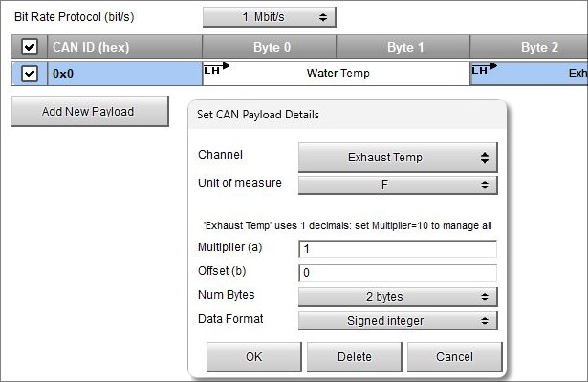
Task: Expand the Unit of measure dropdown
Action: [398, 185]
